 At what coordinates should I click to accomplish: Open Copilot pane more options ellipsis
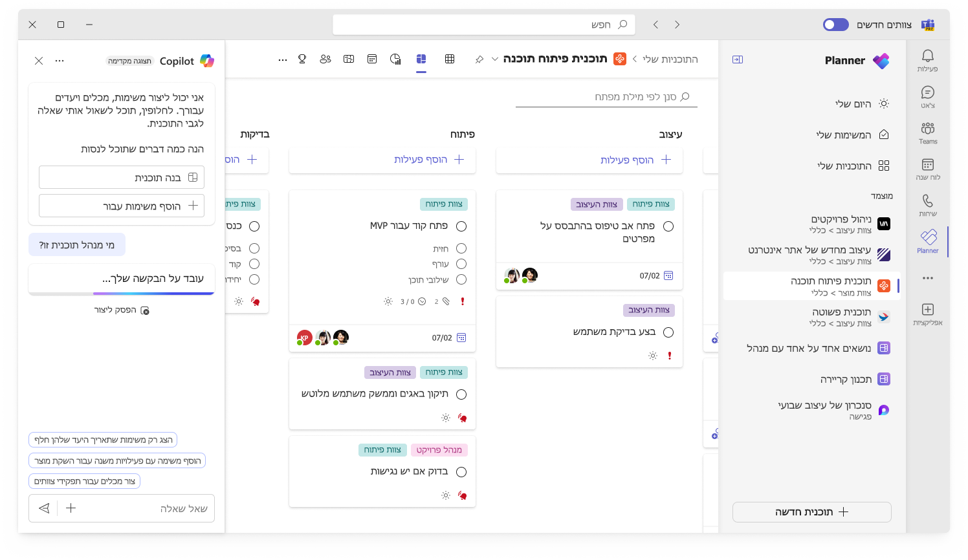[x=60, y=61]
